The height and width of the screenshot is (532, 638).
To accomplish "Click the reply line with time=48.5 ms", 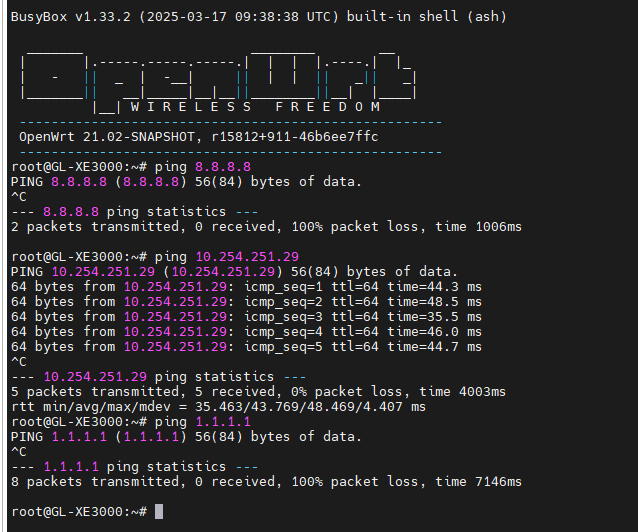I will tap(246, 301).
